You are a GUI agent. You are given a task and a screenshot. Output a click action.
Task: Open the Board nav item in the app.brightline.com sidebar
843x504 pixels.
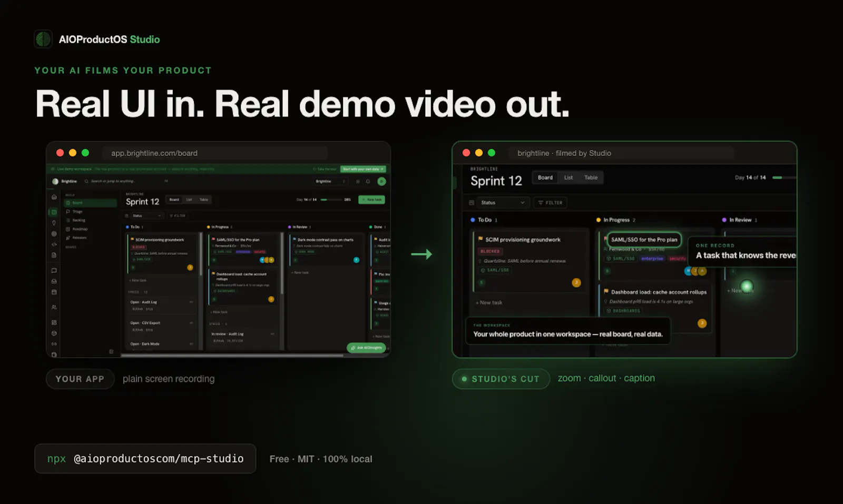(x=90, y=203)
